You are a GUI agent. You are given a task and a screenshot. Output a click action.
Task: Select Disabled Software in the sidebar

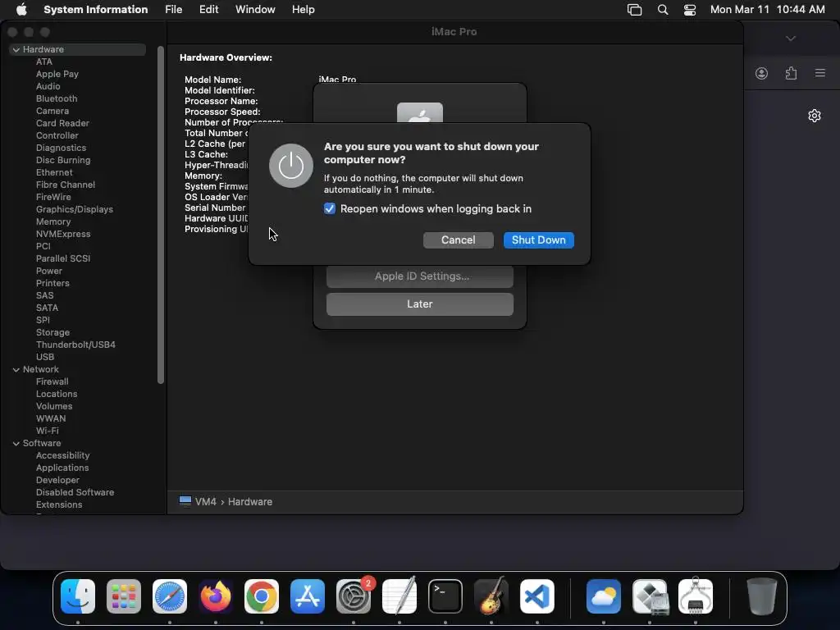(x=75, y=493)
